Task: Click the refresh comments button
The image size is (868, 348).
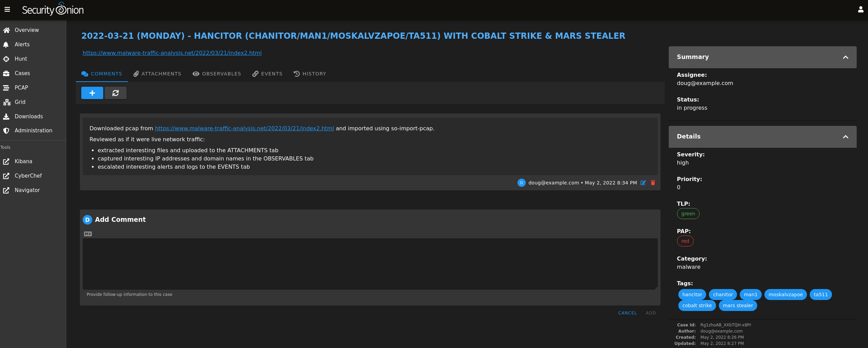Action: 116,93
